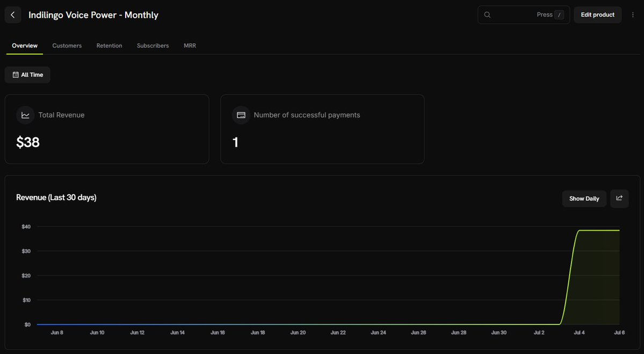Click the successful payments card icon

[241, 115]
